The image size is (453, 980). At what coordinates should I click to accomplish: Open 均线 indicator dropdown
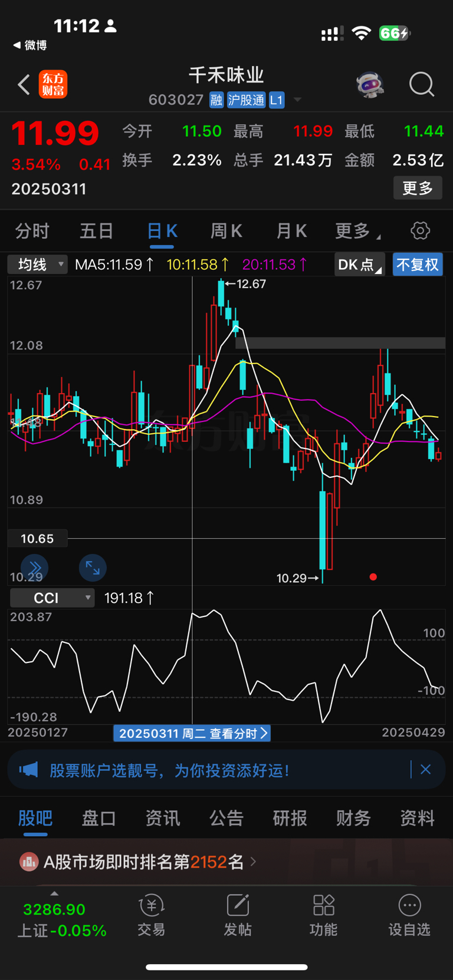38,265
